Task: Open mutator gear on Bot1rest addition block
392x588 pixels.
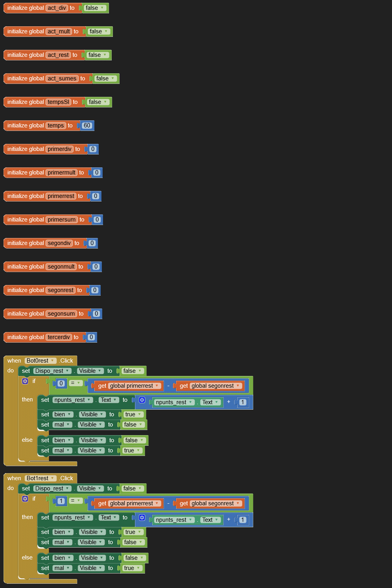Action: (142, 518)
